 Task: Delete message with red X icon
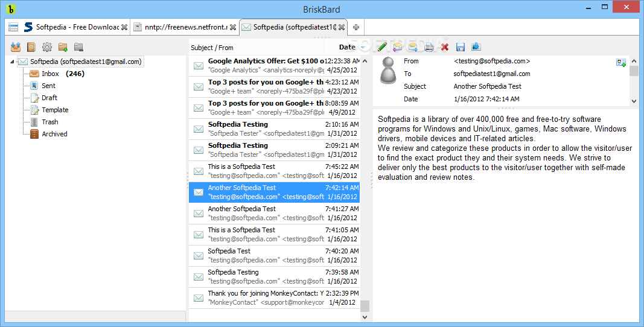pos(445,47)
